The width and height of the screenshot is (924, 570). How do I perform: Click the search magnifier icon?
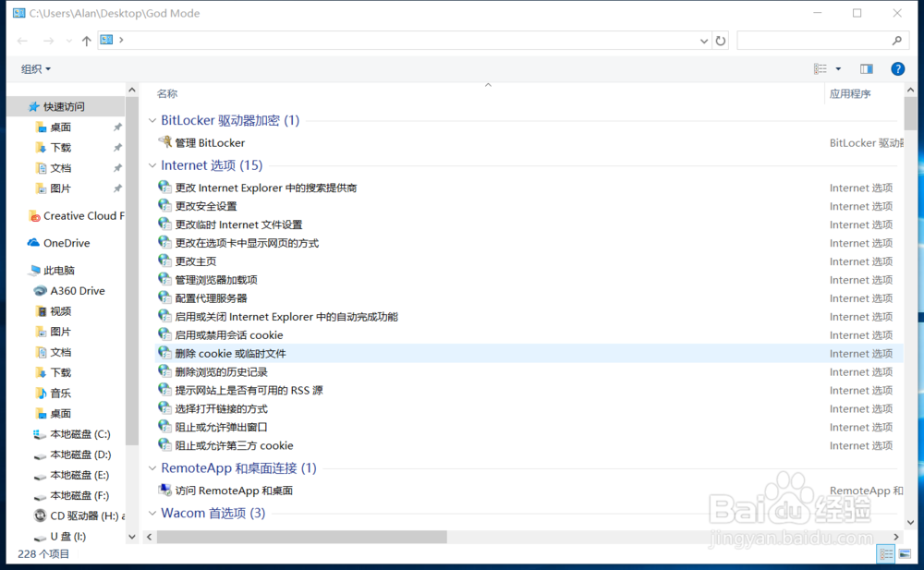pyautogui.click(x=897, y=40)
